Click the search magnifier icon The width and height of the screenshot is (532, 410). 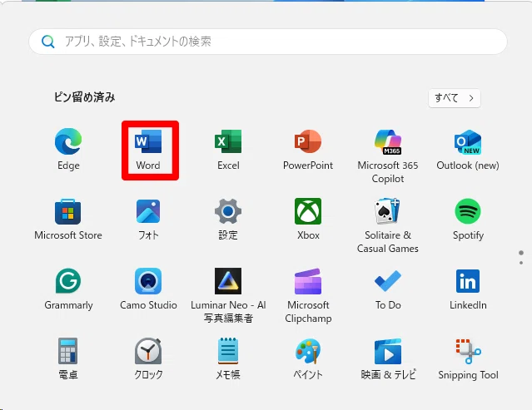click(x=47, y=42)
